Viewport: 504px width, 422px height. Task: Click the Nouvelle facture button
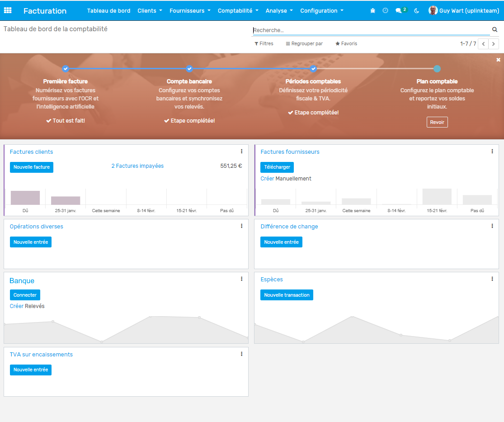coord(32,167)
